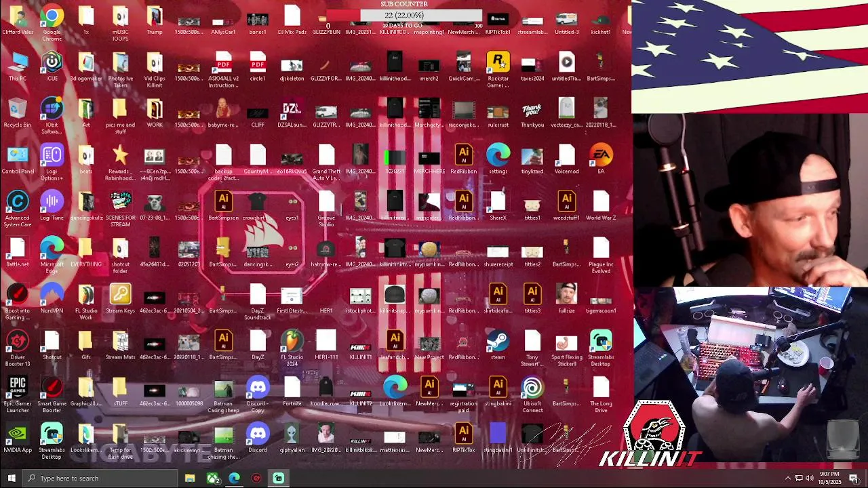Open the clock showing 9:07 PM
The image size is (868, 488).
829,479
